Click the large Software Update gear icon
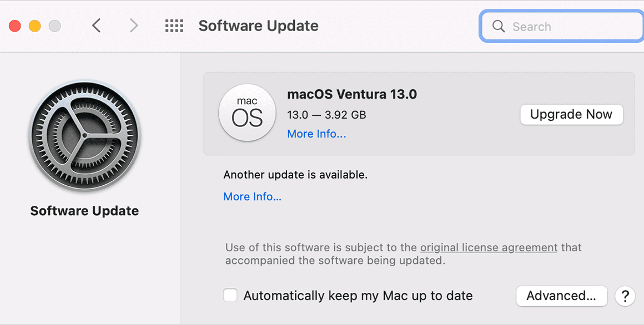Viewport: 644px width, 325px height. [84, 136]
